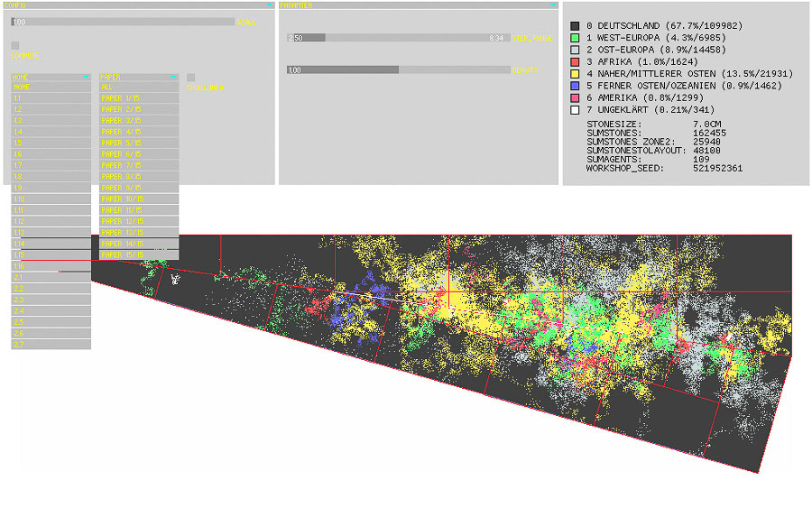Pick zone entry 1.7
Viewport: 812px width, 508px height.
(51, 166)
